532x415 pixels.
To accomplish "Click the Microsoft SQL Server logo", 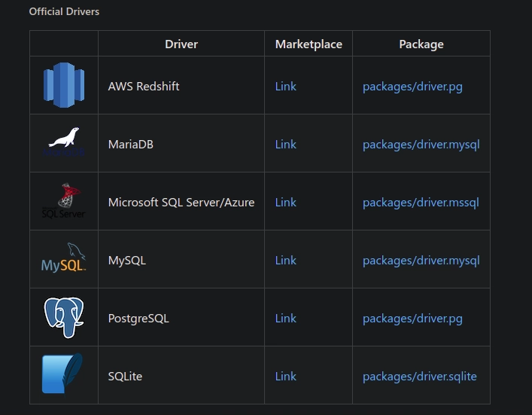I will pos(64,200).
